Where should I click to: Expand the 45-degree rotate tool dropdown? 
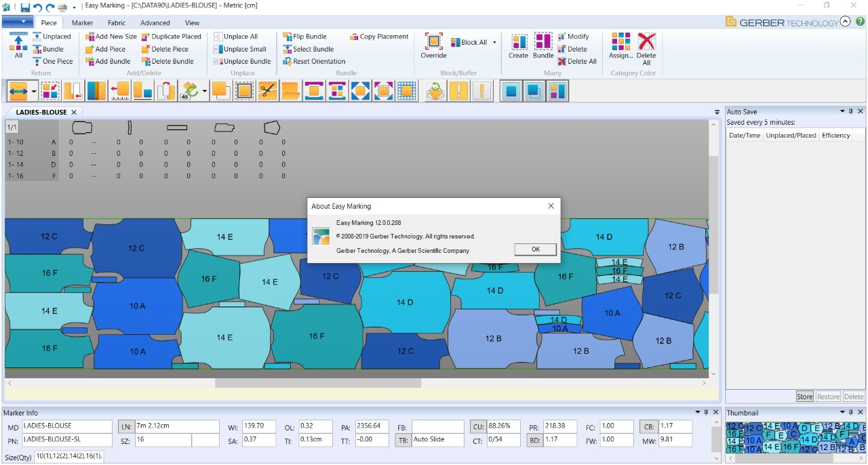(x=205, y=91)
